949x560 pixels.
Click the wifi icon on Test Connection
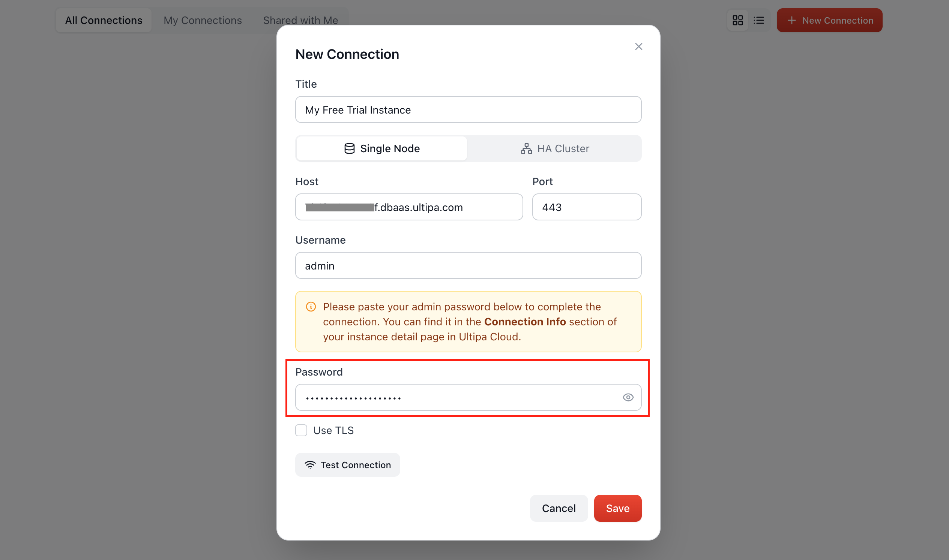310,465
